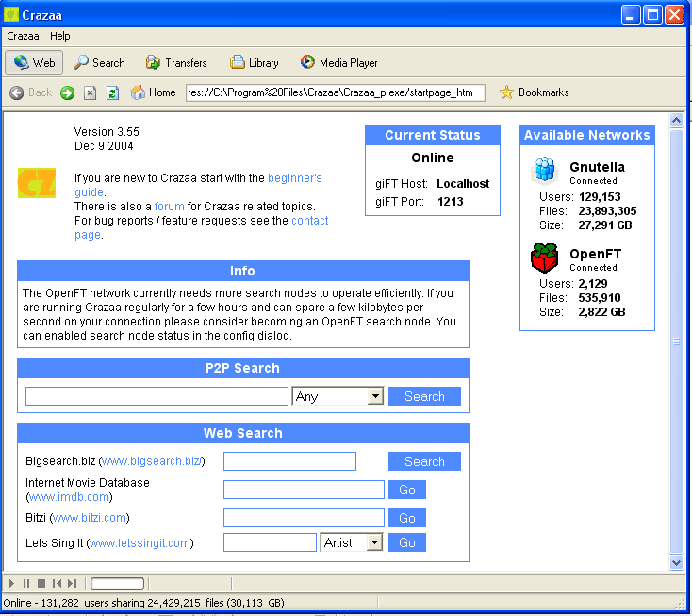
Task: Click the IMDb search input field
Action: tap(304, 490)
